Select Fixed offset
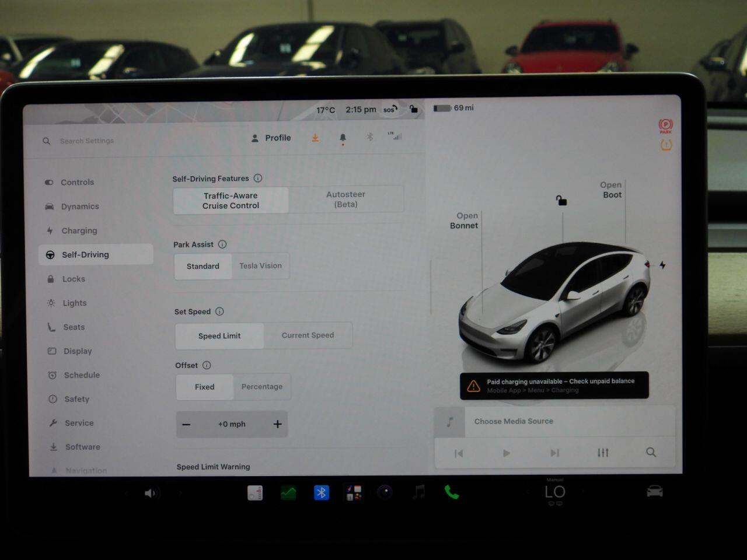This screenshot has width=747, height=560. pyautogui.click(x=205, y=387)
